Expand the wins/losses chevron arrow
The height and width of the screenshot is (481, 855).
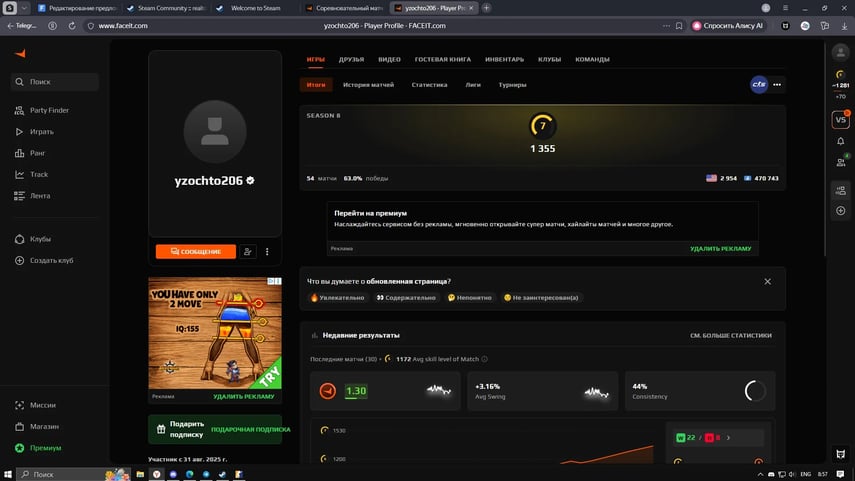tap(728, 438)
